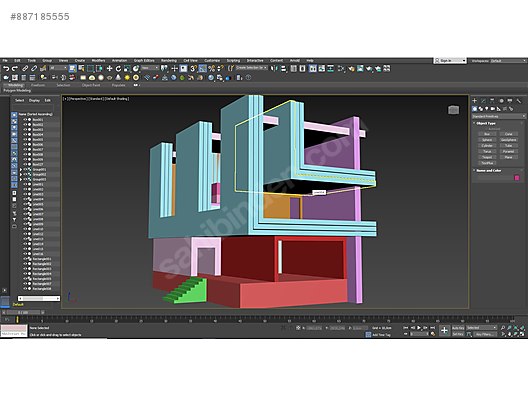Click the Key Filters button
This screenshot has width=528, height=396.
tap(485, 334)
